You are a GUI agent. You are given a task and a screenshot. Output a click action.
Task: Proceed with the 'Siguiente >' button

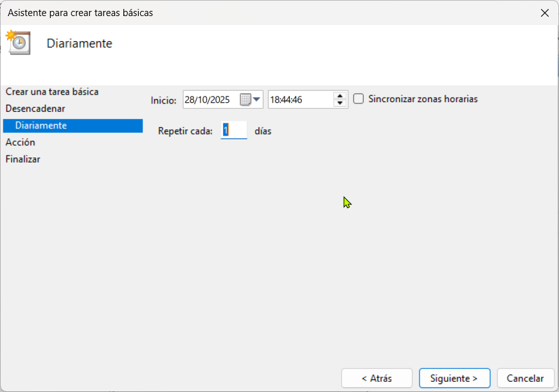tap(454, 378)
